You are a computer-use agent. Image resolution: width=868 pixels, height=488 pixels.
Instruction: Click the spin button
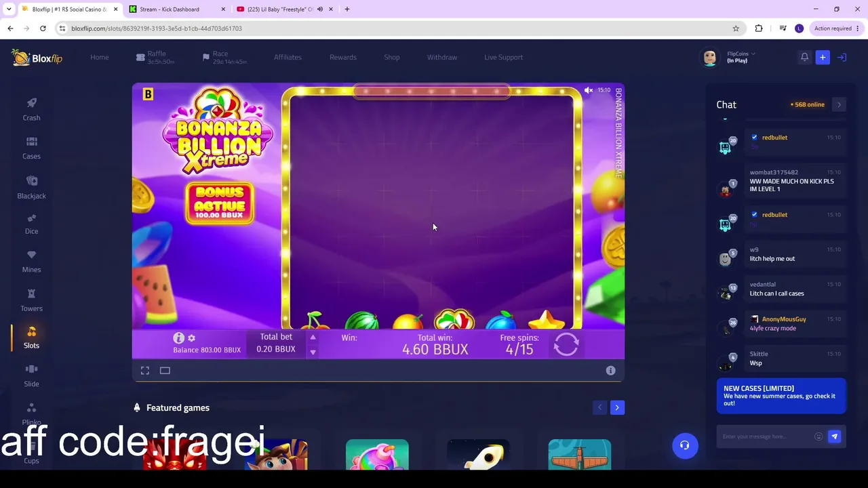click(566, 344)
